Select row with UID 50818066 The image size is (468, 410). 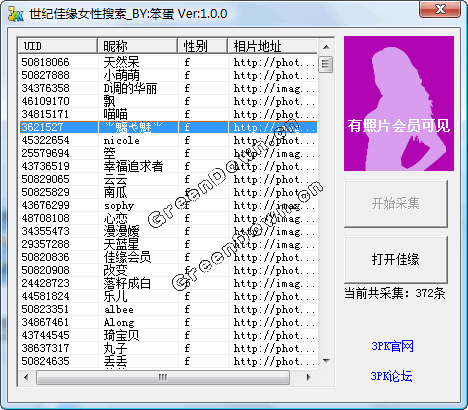click(168, 62)
